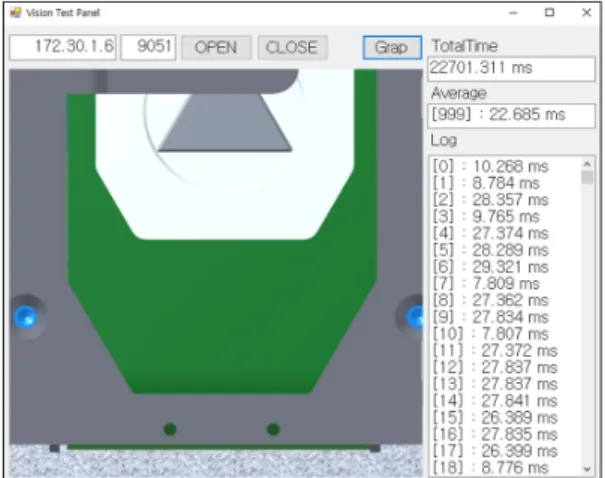The image size is (605, 478).
Task: Click the TotalTime label
Action: (x=465, y=46)
